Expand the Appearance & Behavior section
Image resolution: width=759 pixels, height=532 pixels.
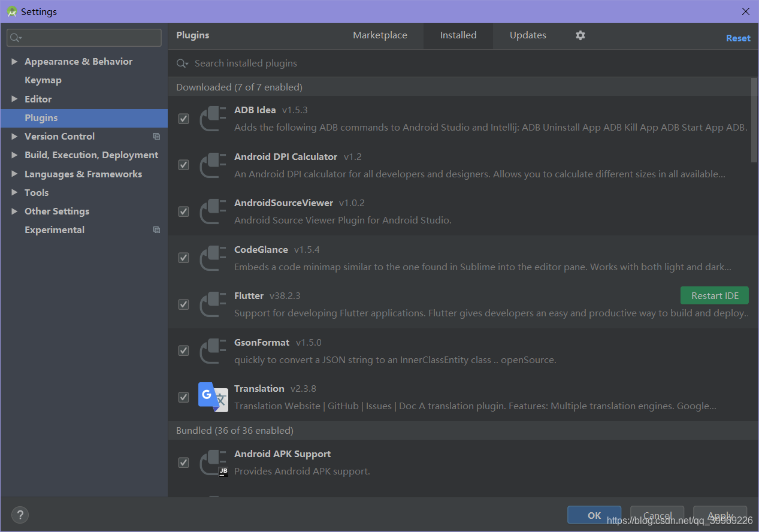pyautogui.click(x=14, y=61)
